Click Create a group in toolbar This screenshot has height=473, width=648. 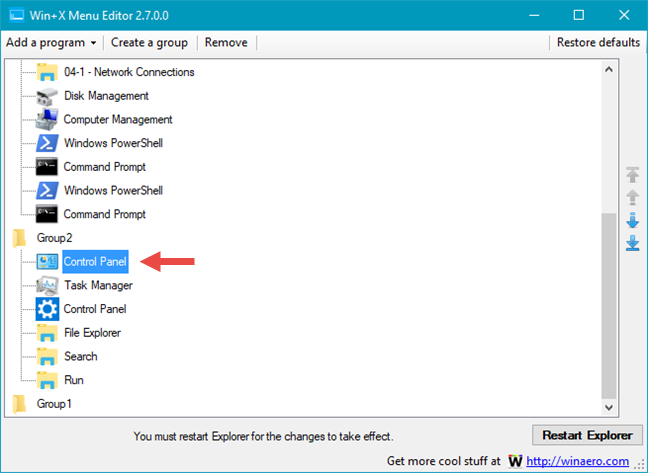pos(149,43)
